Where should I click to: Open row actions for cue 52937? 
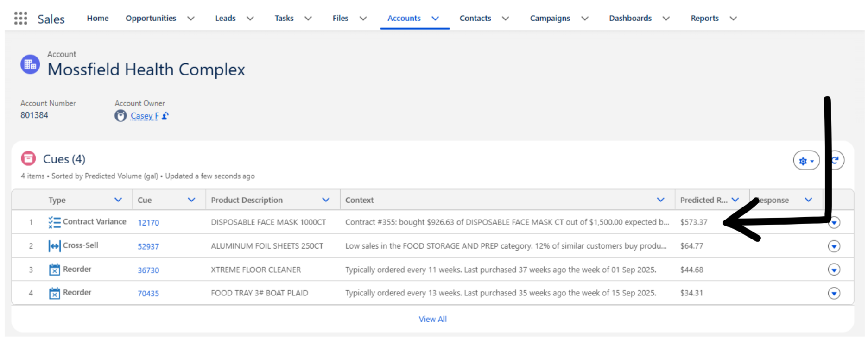834,246
